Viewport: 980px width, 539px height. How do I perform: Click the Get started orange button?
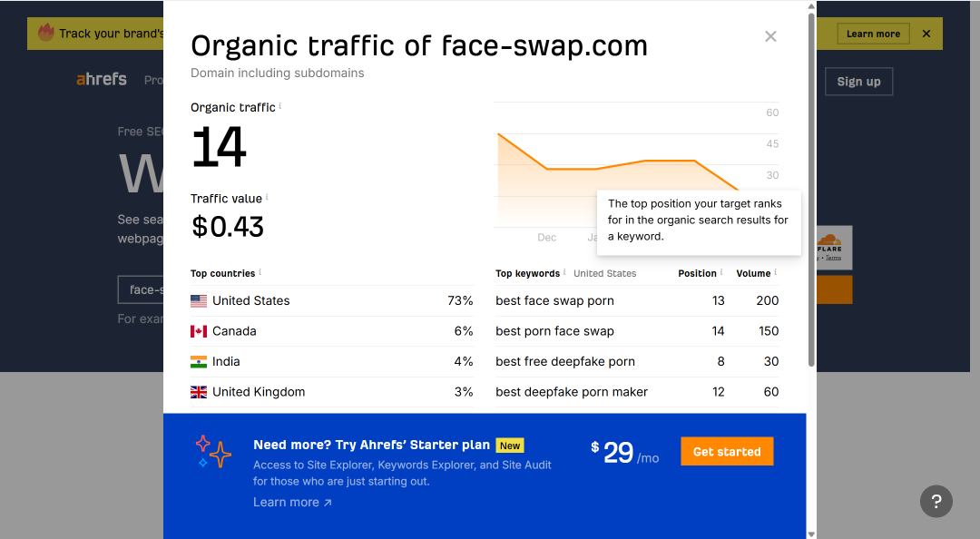(x=727, y=452)
